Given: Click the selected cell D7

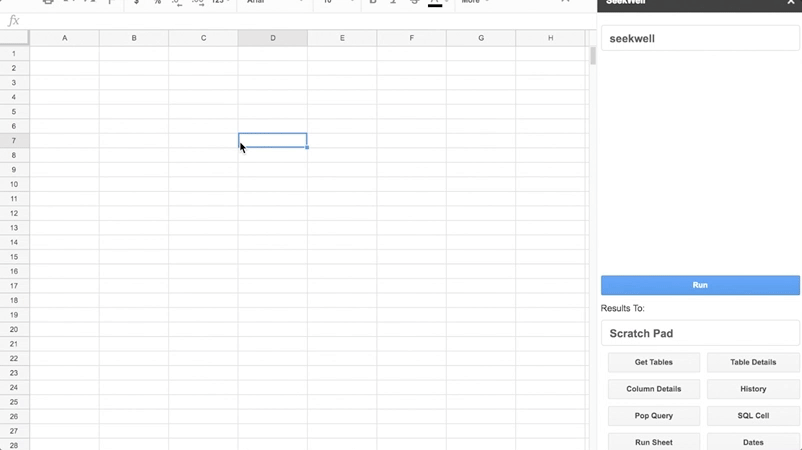Looking at the screenshot, I should [273, 141].
